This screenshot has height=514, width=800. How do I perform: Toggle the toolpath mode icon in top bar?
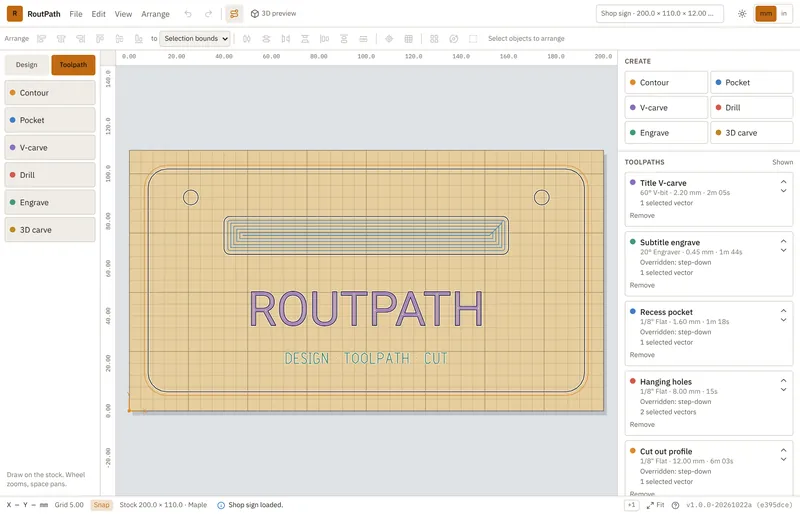click(234, 14)
